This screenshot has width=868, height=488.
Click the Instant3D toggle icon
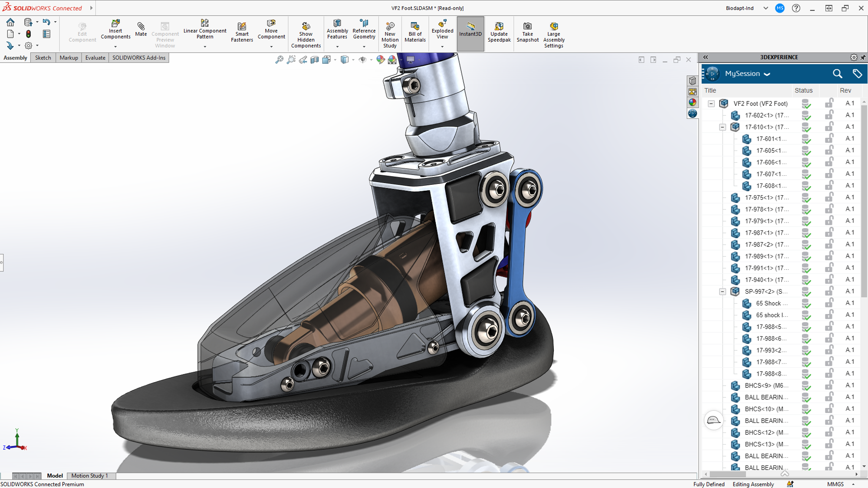coord(470,33)
